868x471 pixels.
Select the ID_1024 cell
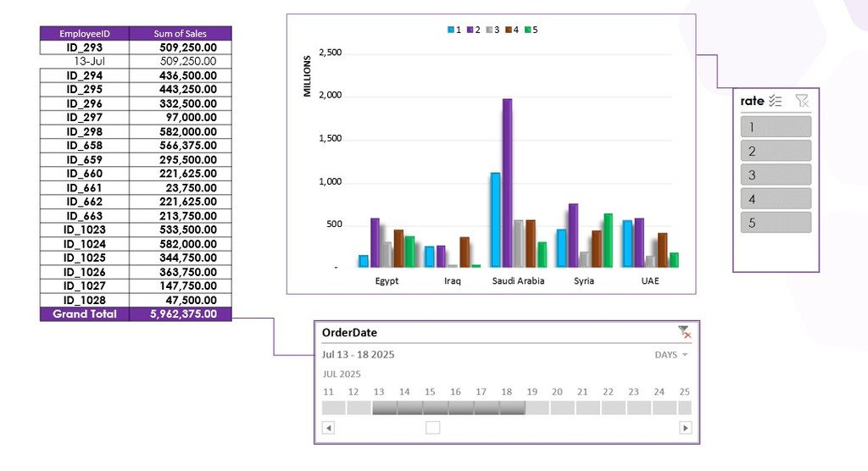pyautogui.click(x=85, y=244)
